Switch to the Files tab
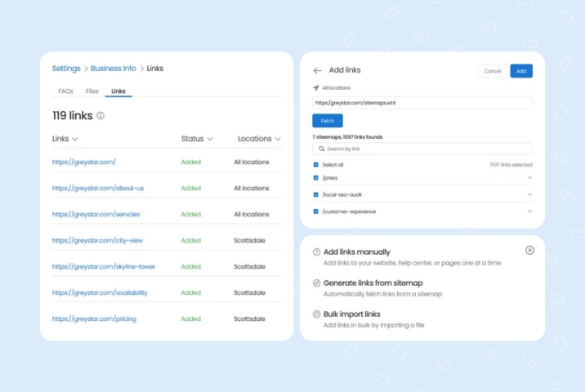The image size is (585, 392). 92,91
